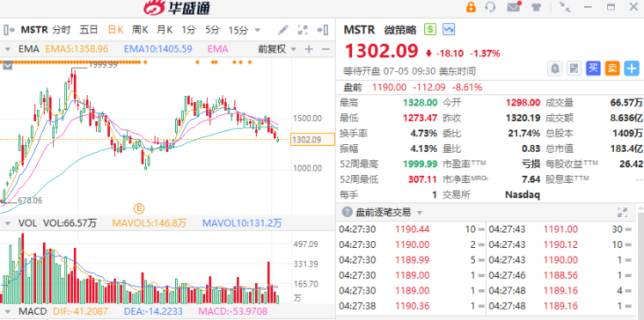This screenshot has height=320, width=644.
Task: Click the 52周最高 value 1999.99
Action: 420,164
